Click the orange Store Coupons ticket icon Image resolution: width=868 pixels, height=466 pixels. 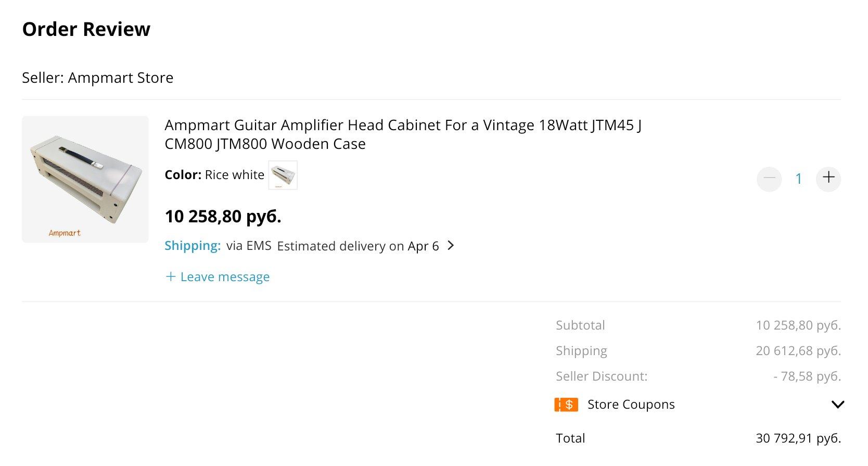pos(566,405)
